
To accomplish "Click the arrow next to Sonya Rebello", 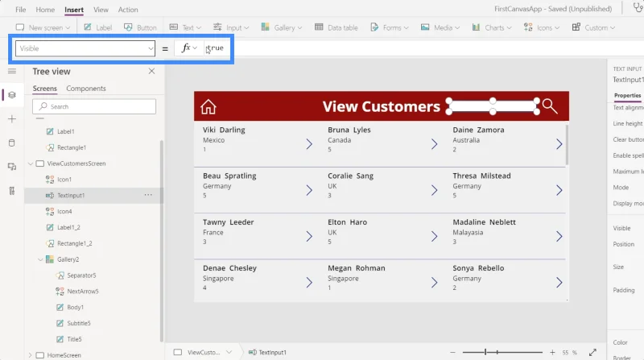I will pos(559,283).
